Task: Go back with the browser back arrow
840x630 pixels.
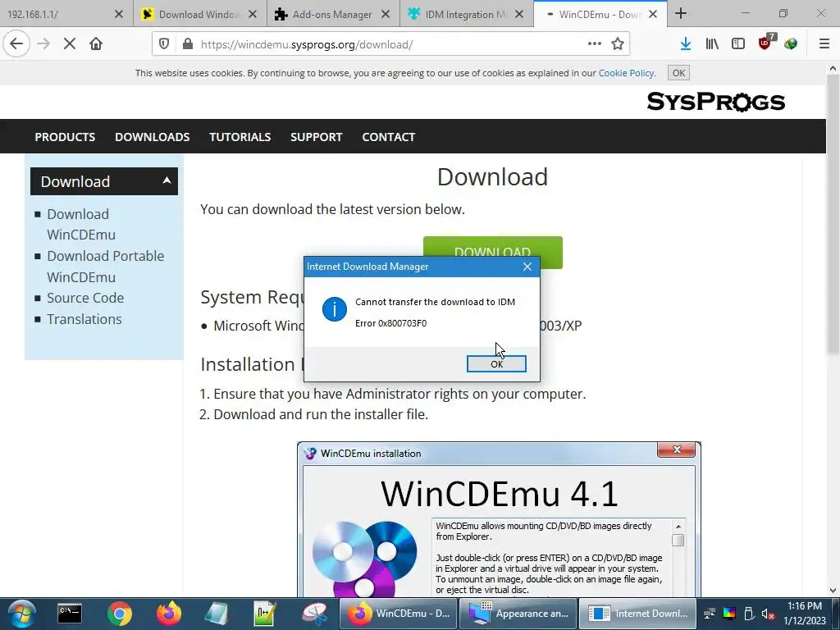Action: click(16, 44)
